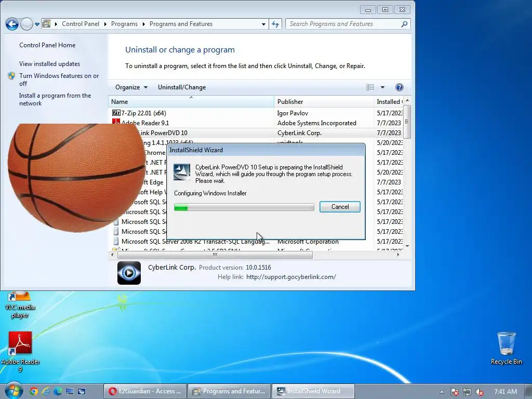Open Turn Windows features on or off

click(x=59, y=79)
